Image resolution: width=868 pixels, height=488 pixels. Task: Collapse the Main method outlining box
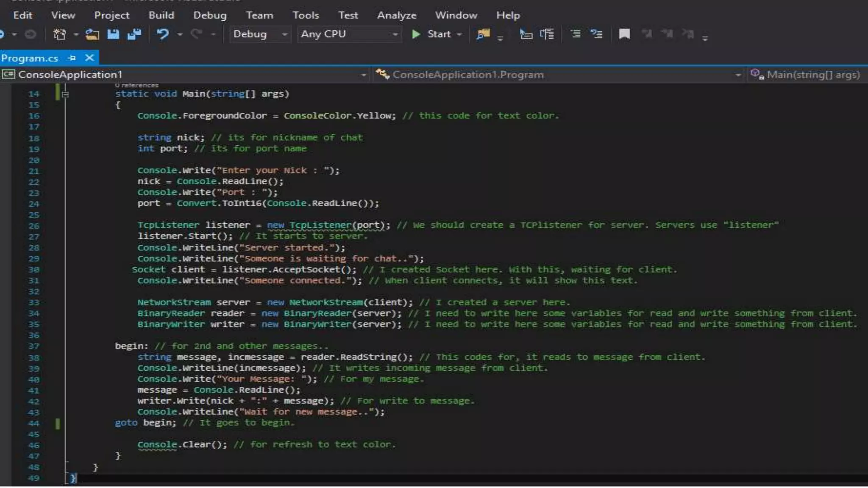65,94
